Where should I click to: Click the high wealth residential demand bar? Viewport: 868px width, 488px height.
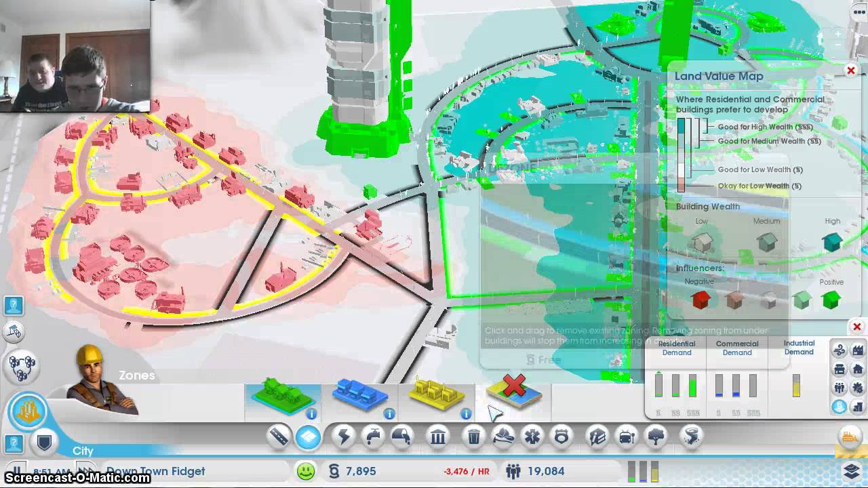pos(692,386)
